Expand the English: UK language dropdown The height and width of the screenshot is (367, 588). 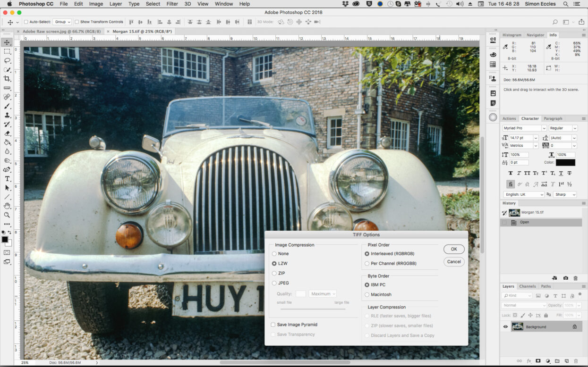(x=524, y=194)
